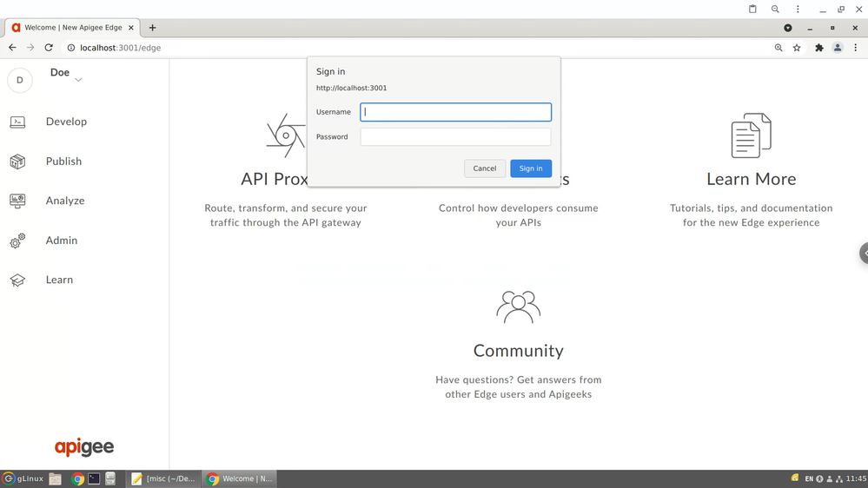Open the Chrome profile icon
This screenshot has width=868, height=488.
click(838, 48)
